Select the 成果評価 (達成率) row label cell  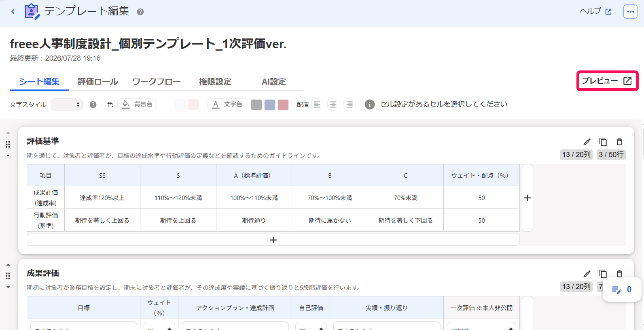(x=46, y=198)
